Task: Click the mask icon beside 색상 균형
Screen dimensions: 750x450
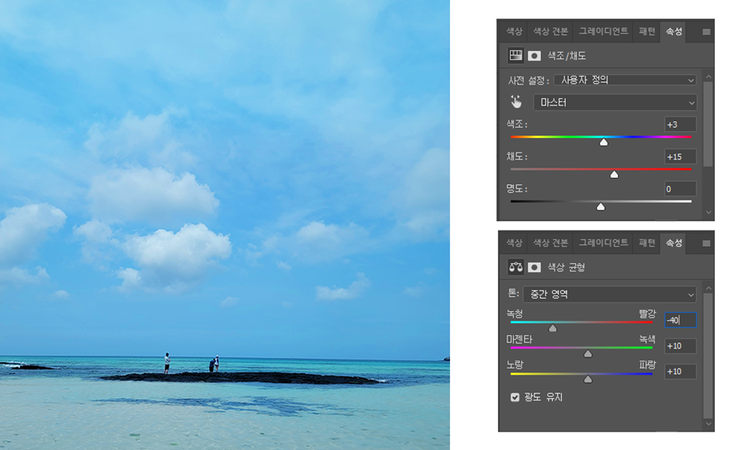Action: [534, 267]
